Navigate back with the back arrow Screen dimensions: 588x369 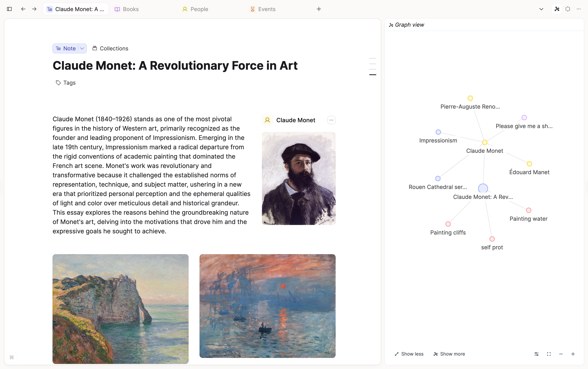click(x=23, y=9)
